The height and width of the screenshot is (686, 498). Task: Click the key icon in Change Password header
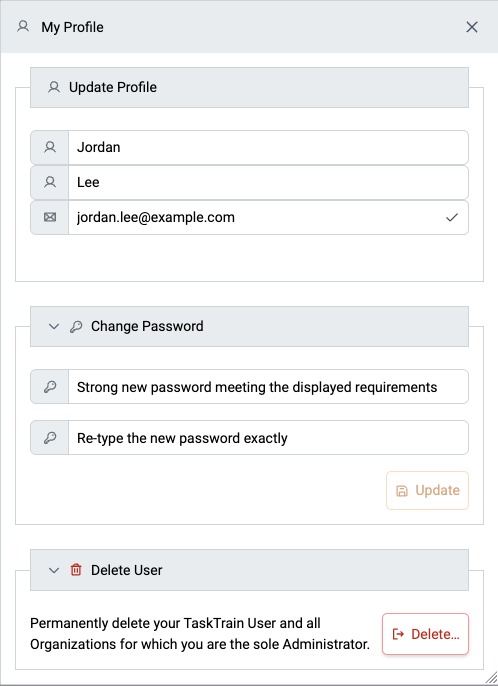click(x=76, y=326)
